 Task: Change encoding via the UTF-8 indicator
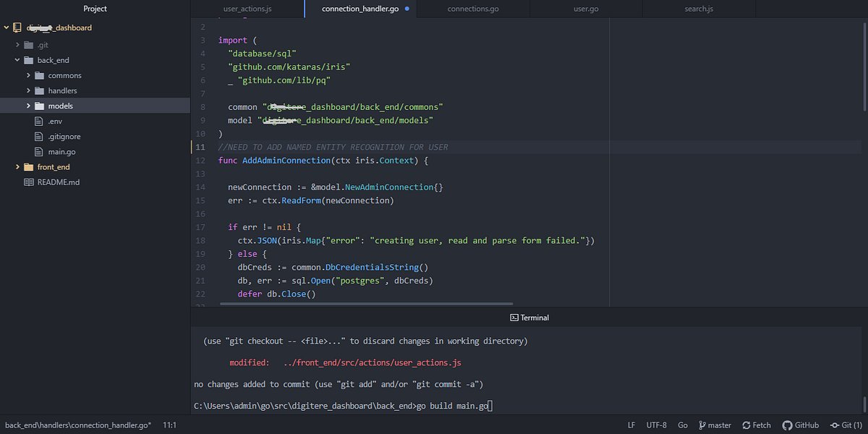pyautogui.click(x=656, y=425)
